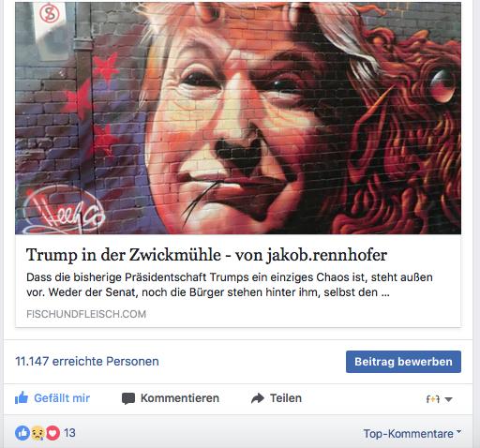Click the Gefällt mir label
This screenshot has width=480, height=448.
(x=62, y=398)
